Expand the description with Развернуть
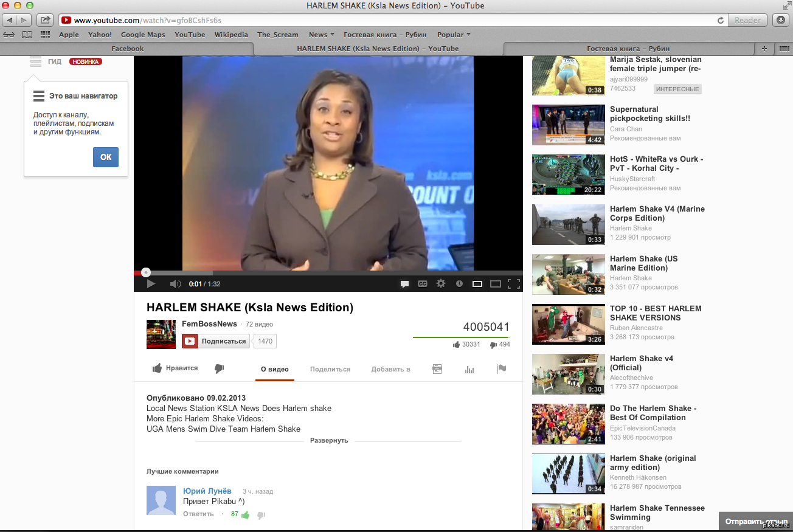The height and width of the screenshot is (532, 793). pyautogui.click(x=328, y=440)
